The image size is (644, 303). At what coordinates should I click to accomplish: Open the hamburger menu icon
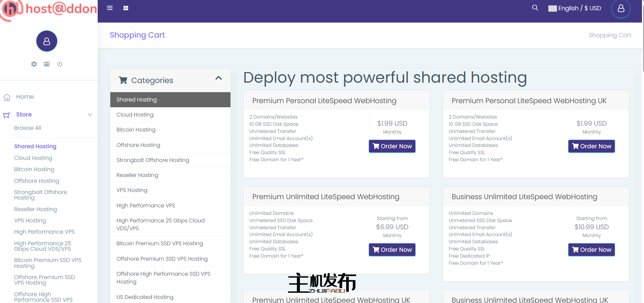click(x=110, y=8)
